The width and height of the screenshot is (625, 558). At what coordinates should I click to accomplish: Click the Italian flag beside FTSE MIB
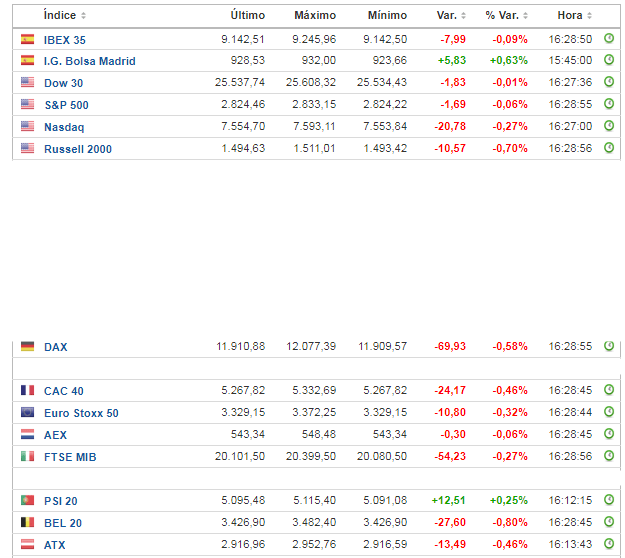pos(27,457)
